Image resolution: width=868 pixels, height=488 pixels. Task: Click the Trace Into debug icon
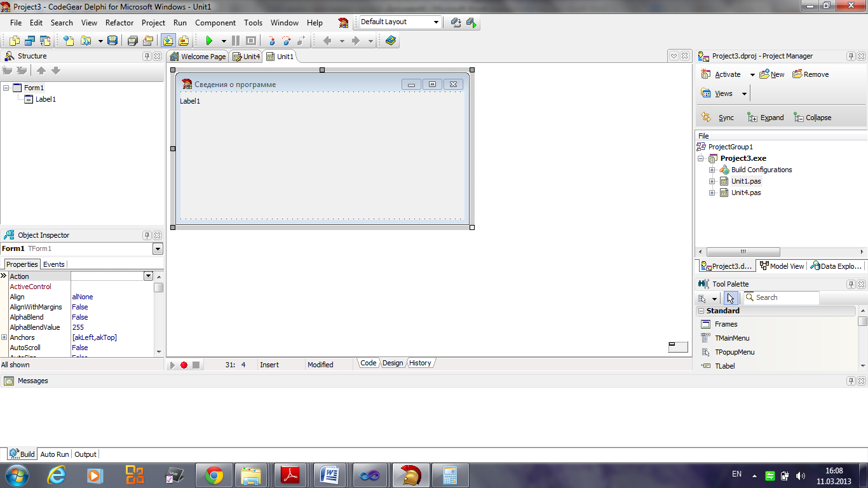coord(273,41)
